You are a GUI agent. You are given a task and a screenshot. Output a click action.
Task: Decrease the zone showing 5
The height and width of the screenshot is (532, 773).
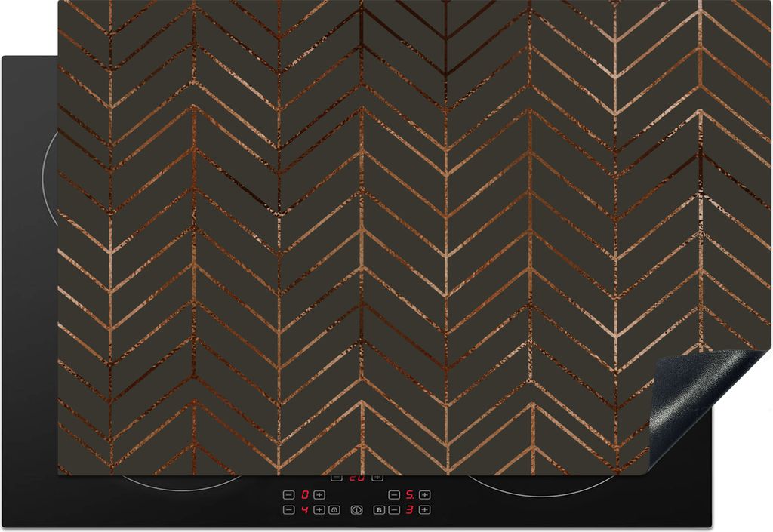(394, 495)
